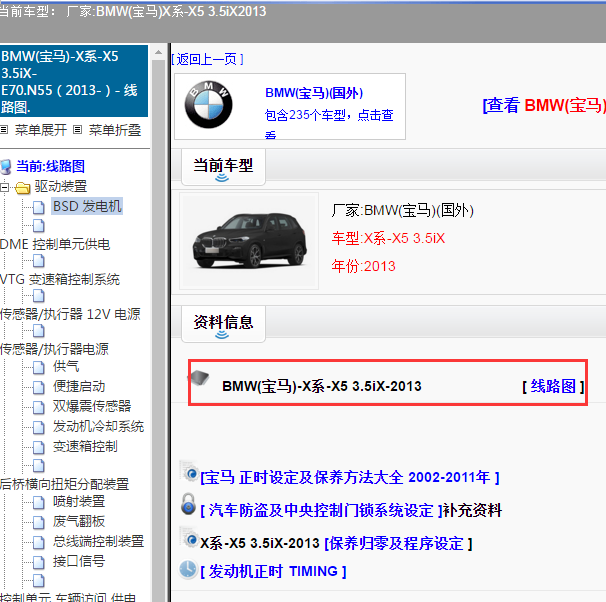Click the 驱动装置 folder icon
The height and width of the screenshot is (602, 606).
[22, 188]
